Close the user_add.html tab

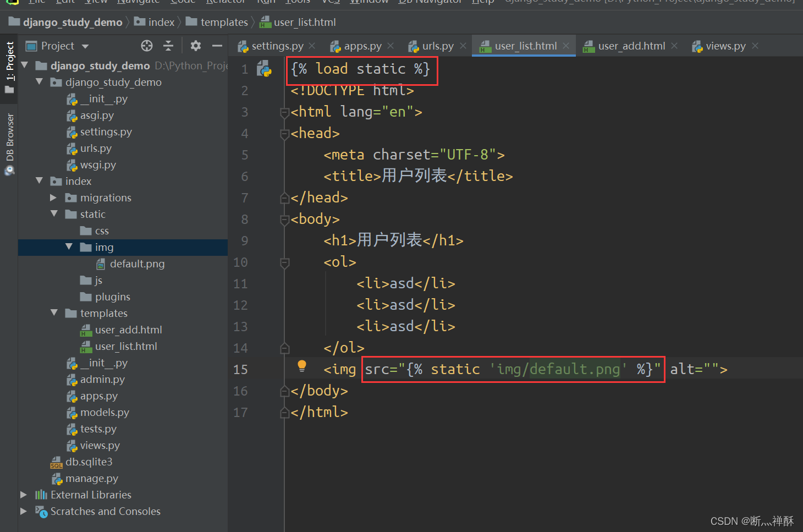(x=674, y=46)
